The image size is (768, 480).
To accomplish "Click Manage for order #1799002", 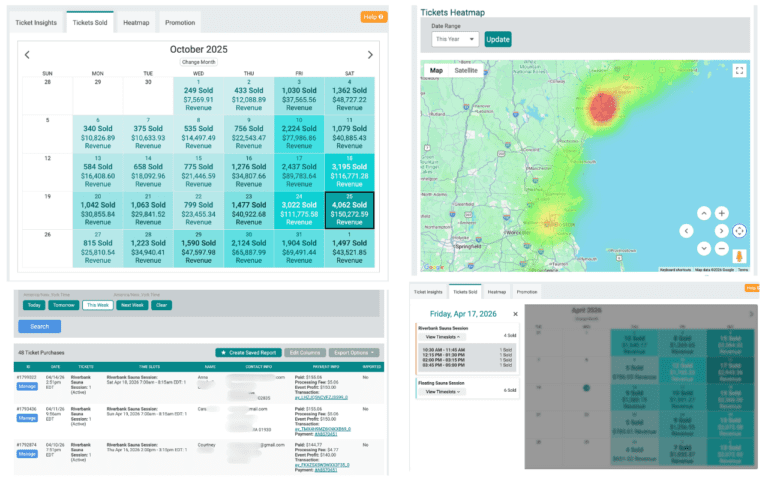I will tap(27, 385).
